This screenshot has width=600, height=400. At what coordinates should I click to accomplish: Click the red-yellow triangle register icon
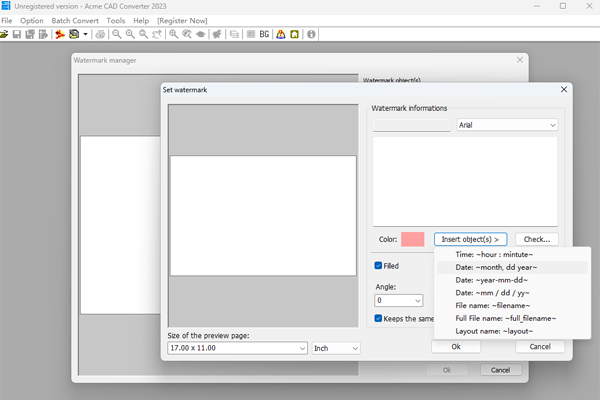281,34
